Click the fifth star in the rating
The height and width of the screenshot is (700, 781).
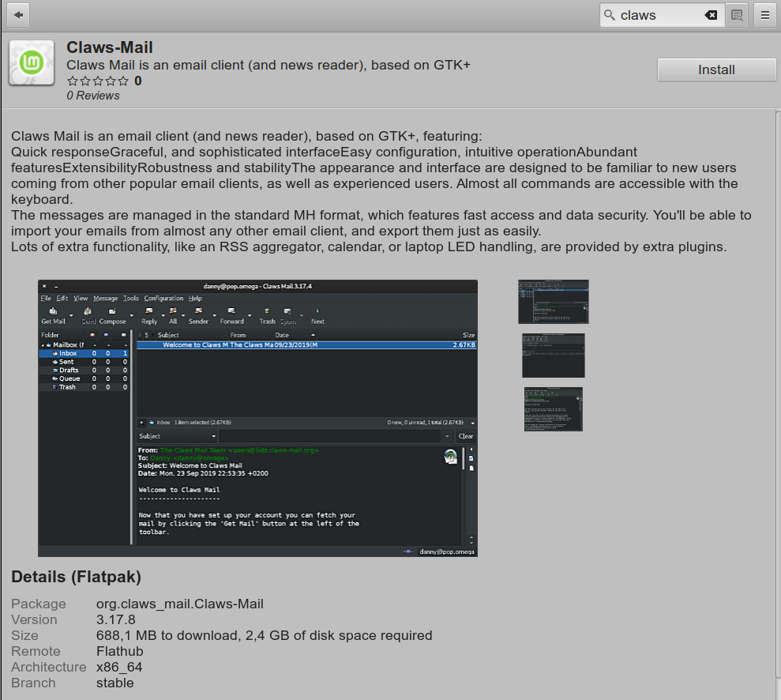click(x=123, y=81)
